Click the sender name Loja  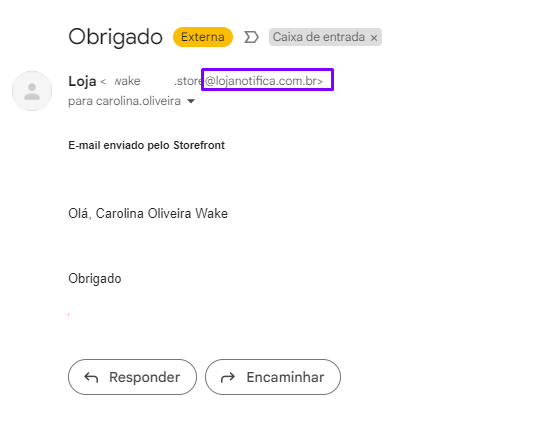pyautogui.click(x=82, y=81)
